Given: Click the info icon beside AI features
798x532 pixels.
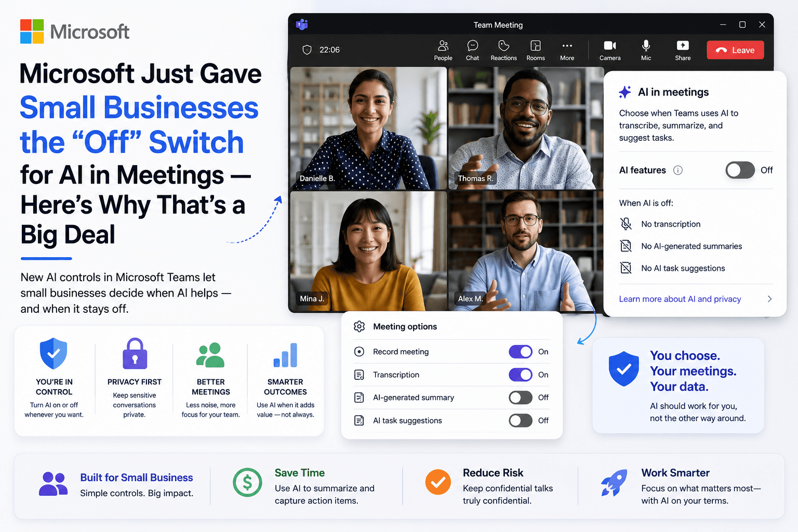Looking at the screenshot, I should (678, 170).
